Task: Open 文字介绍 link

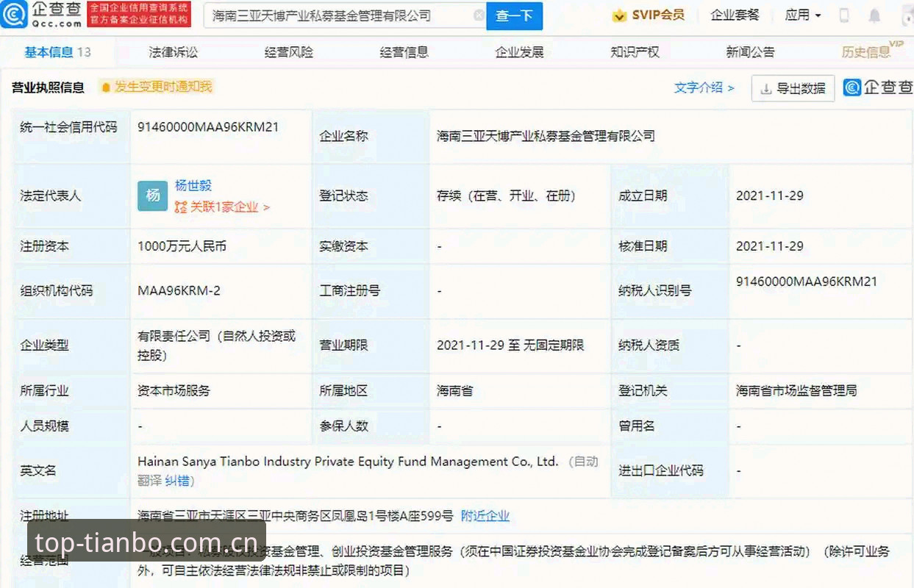Action: [x=704, y=87]
